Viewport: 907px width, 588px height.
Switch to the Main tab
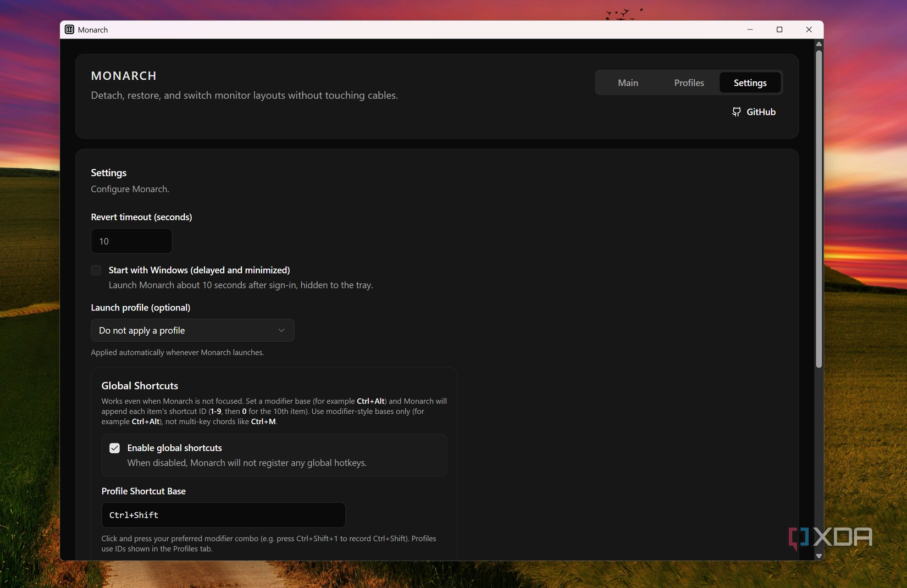[628, 82]
